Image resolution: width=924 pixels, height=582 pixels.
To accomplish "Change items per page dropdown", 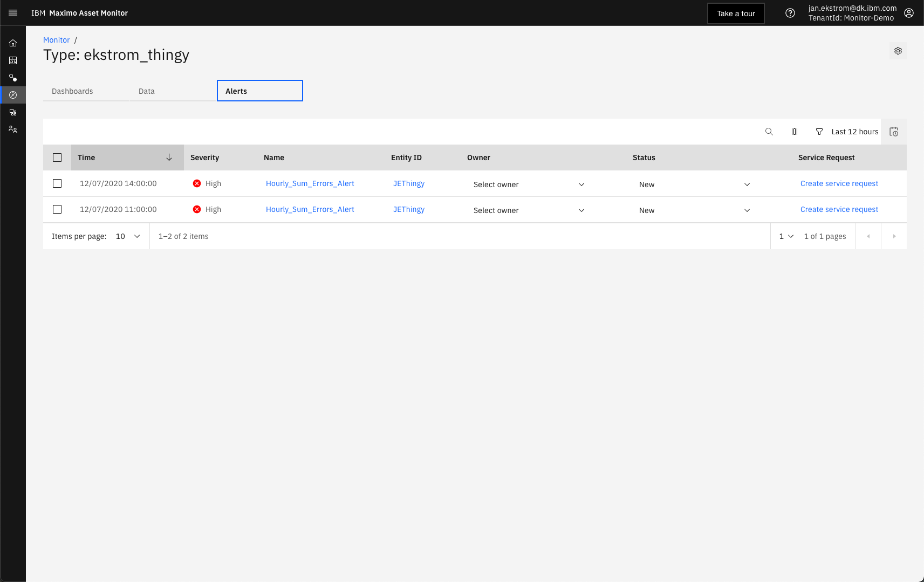I will pos(128,236).
